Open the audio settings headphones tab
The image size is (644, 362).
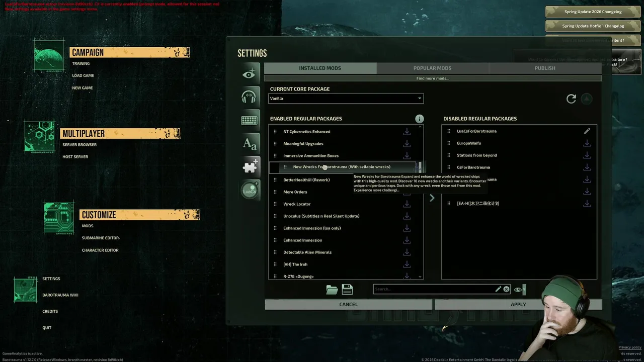[250, 97]
